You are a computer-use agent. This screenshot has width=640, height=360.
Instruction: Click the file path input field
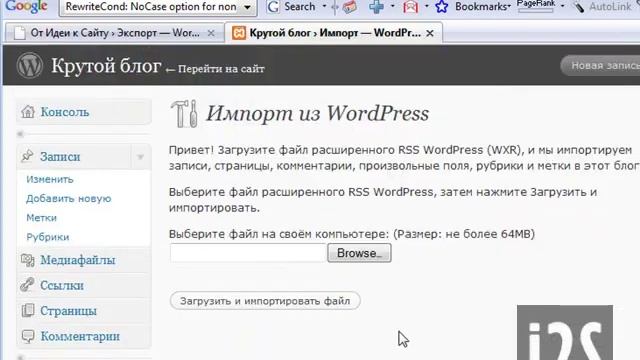[248, 253]
